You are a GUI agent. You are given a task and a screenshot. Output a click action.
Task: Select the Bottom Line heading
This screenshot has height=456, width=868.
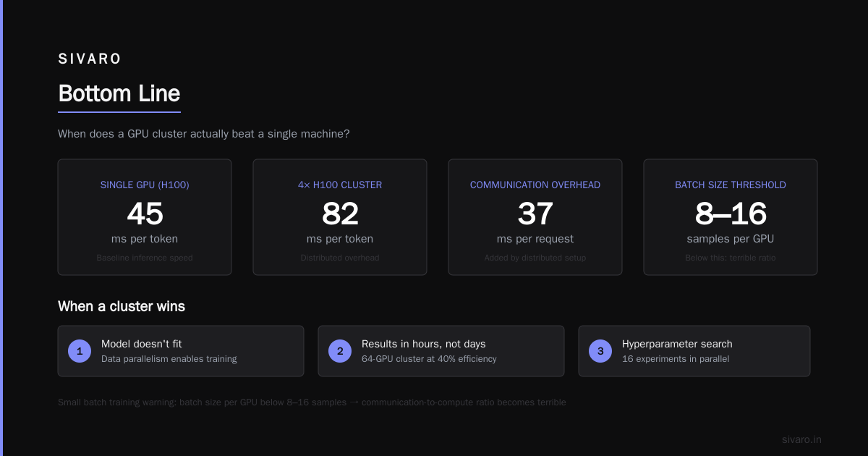click(119, 93)
